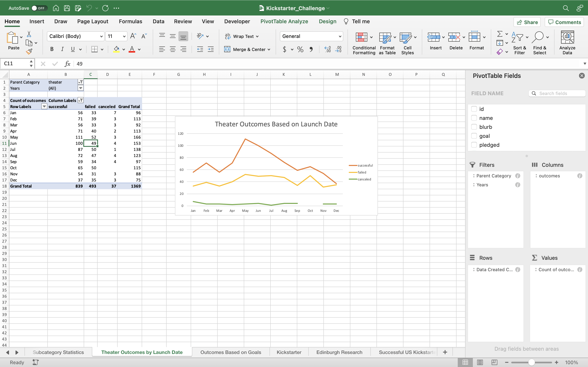Check the goal field checkbox
The image size is (588, 367).
(x=474, y=136)
